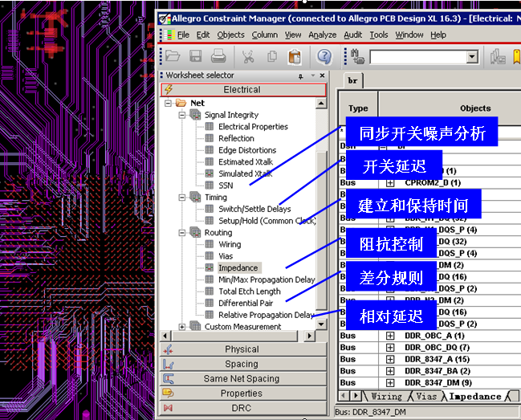Image resolution: width=521 pixels, height=420 pixels.
Task: Expand the DDR_8347_BA (2) bus row
Action: click(390, 371)
